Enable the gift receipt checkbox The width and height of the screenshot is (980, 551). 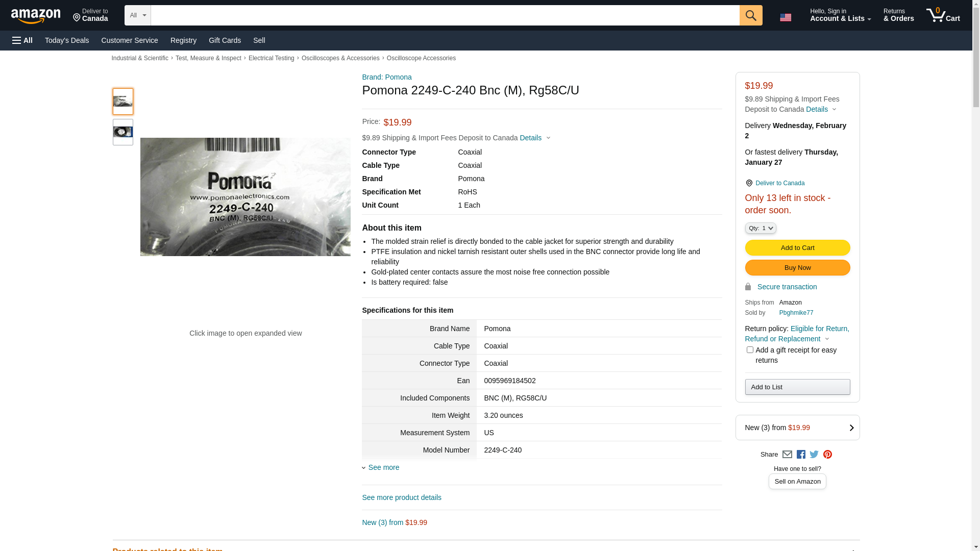coord(749,350)
